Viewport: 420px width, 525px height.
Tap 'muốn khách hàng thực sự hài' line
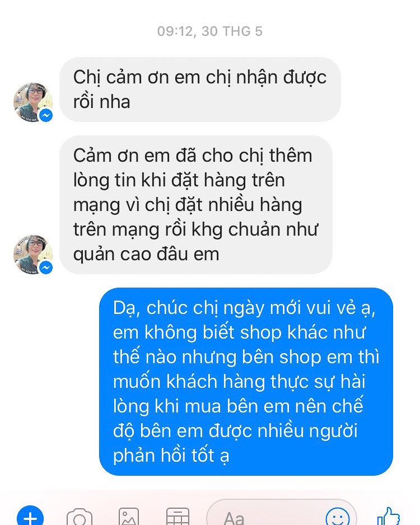click(239, 382)
